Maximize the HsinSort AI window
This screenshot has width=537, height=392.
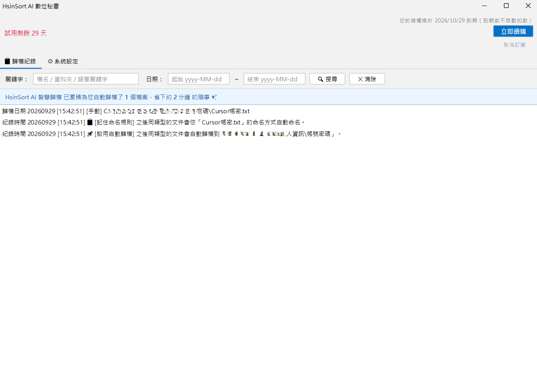point(506,6)
